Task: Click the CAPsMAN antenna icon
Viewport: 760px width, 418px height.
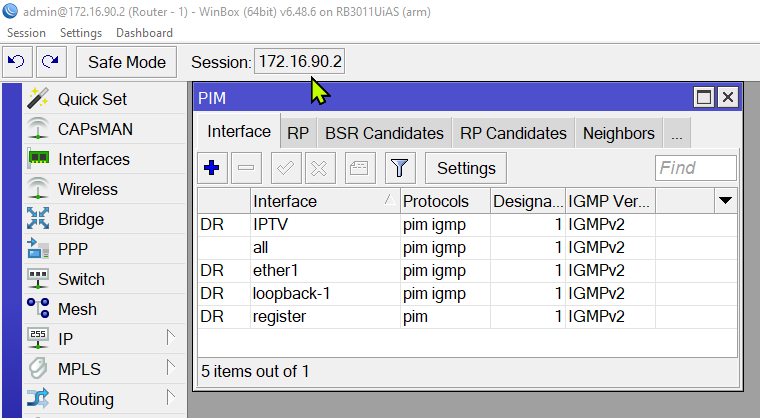Action: click(x=38, y=129)
